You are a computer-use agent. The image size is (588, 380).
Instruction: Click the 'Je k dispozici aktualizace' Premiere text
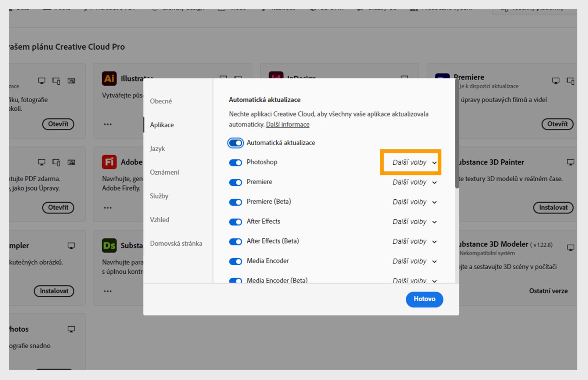pos(489,86)
